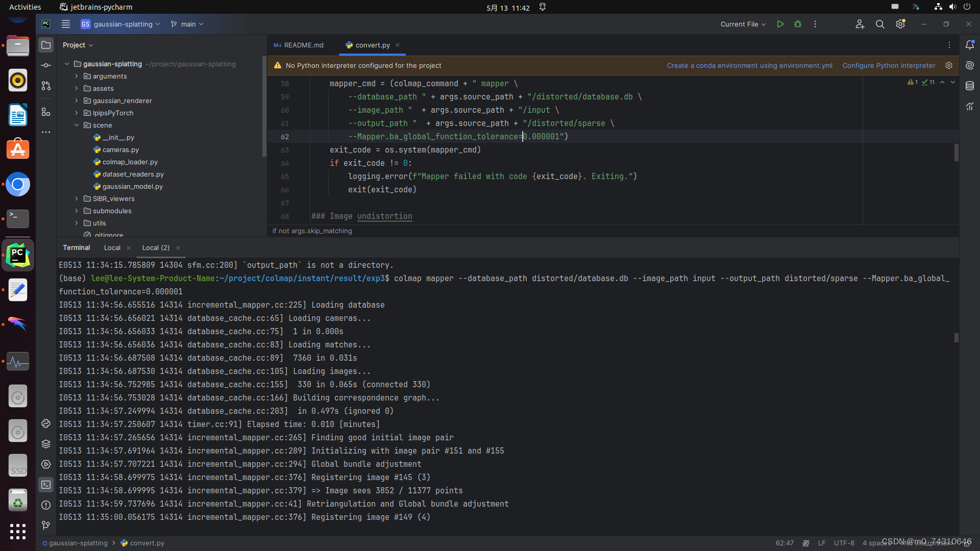Viewport: 980px width, 551px height.
Task: Open the Notifications bell panel
Action: pyautogui.click(x=970, y=45)
